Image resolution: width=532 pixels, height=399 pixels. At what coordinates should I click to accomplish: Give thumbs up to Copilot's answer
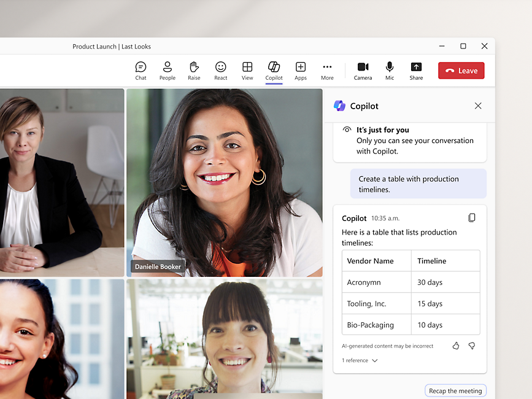pyautogui.click(x=455, y=346)
